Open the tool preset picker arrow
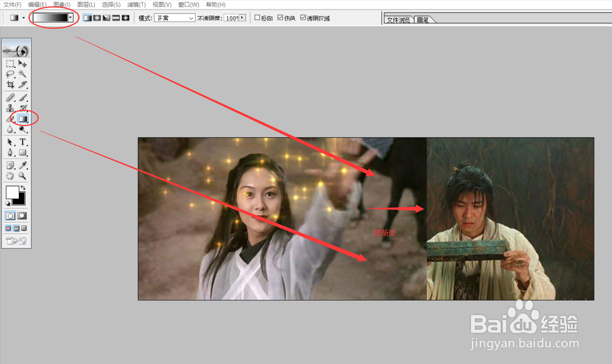 [x=24, y=18]
